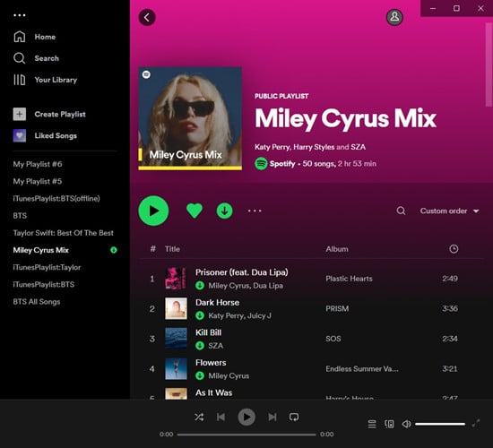The width and height of the screenshot is (493, 448).
Task: Open My Playlist #5
Action: click(x=38, y=181)
